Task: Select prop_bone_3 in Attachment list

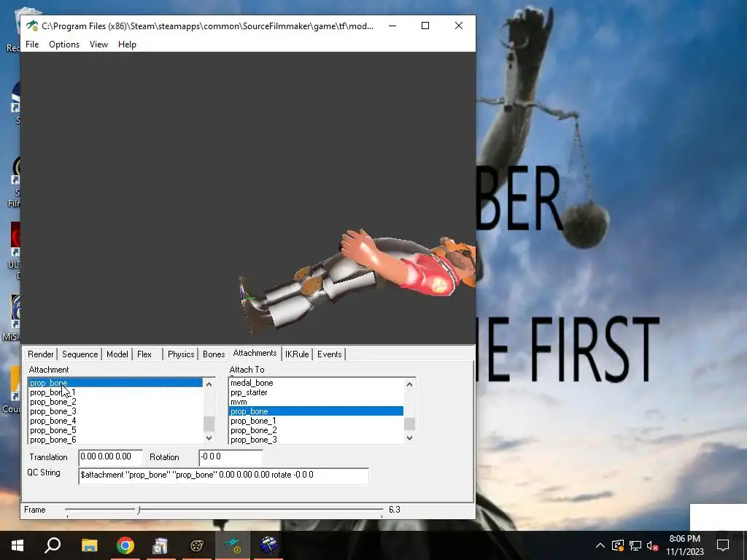Action: (115, 411)
